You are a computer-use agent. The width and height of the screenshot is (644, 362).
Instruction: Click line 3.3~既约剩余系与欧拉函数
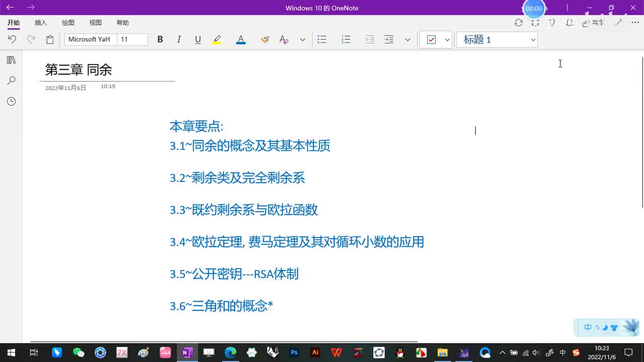tap(244, 210)
